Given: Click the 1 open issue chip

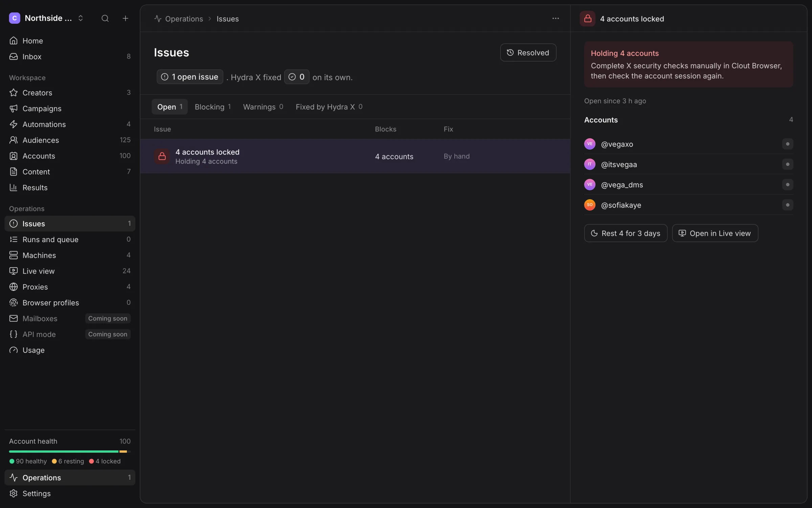Looking at the screenshot, I should [190, 77].
